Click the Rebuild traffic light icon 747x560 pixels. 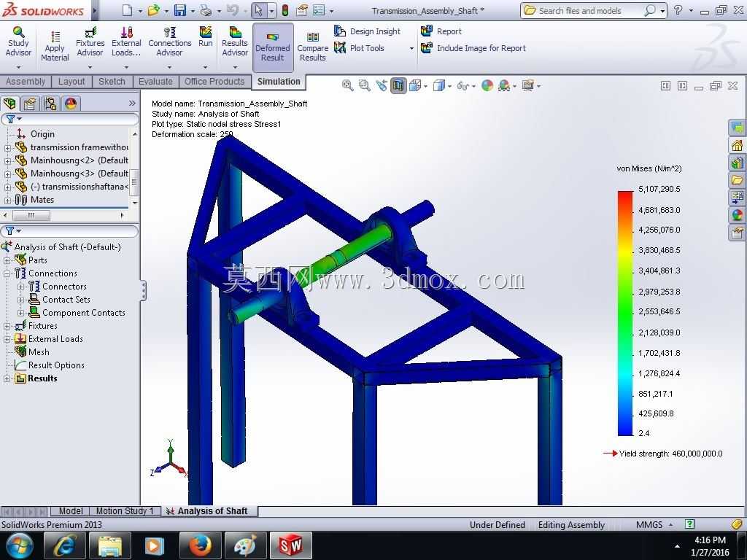click(x=285, y=10)
